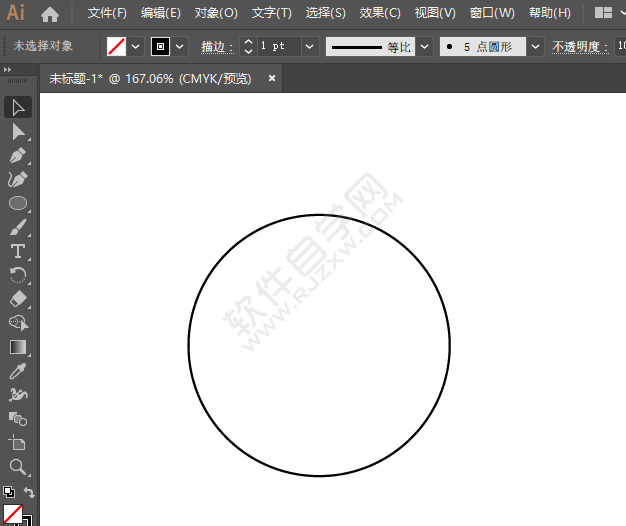Activate the Zoom magnifier tool
The height and width of the screenshot is (526, 626).
pos(18,467)
